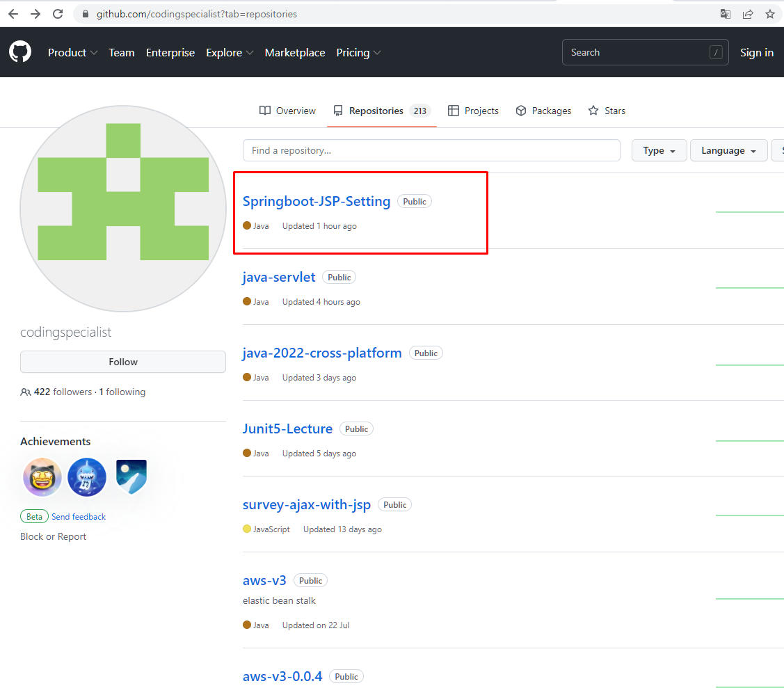Expand the Product menu
784x688 pixels.
(72, 52)
